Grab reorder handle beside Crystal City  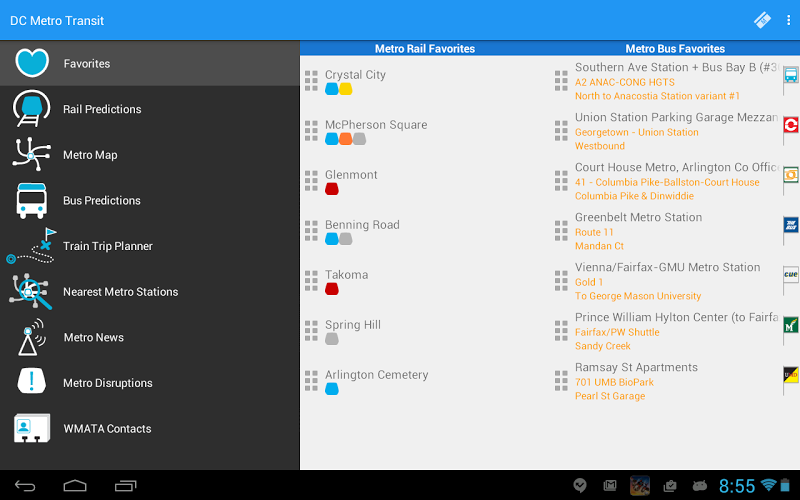(x=311, y=81)
